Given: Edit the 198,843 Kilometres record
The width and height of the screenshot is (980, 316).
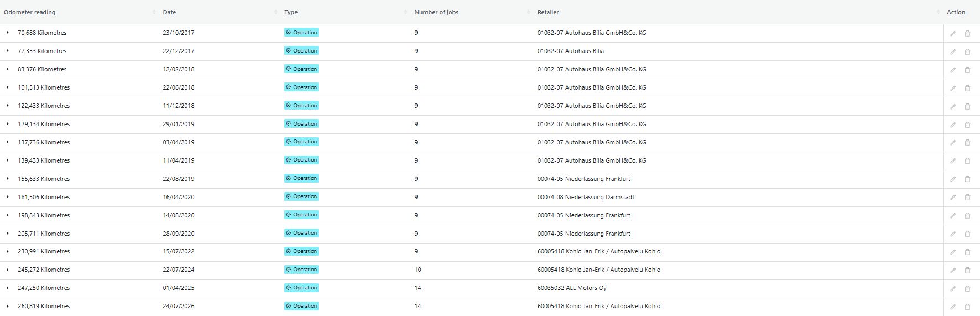Looking at the screenshot, I should pos(953,216).
